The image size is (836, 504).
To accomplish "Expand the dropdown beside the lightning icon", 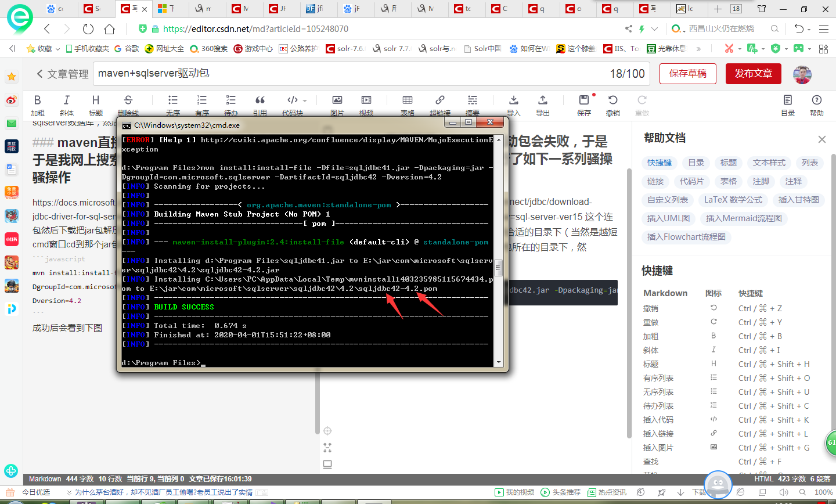I will [653, 29].
